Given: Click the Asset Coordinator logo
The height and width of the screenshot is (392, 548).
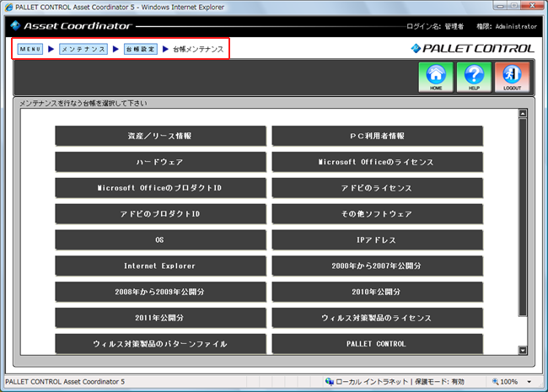Looking at the screenshot, I should click(x=72, y=26).
